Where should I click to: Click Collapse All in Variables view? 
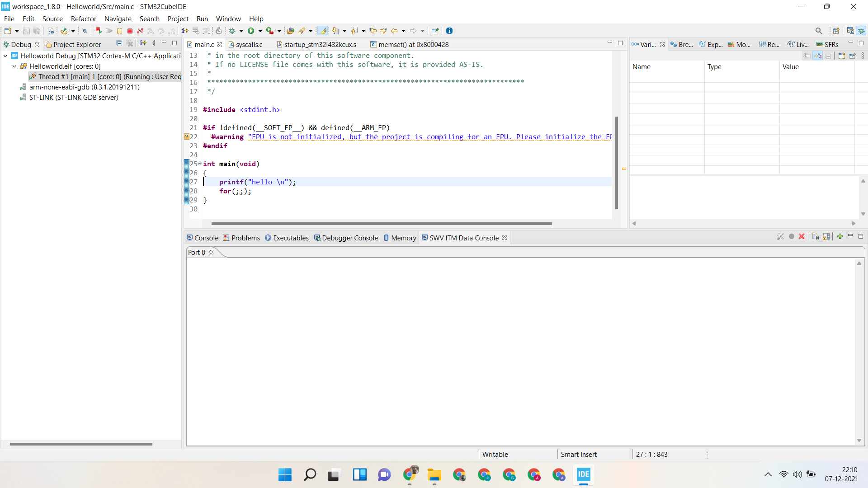(x=828, y=56)
